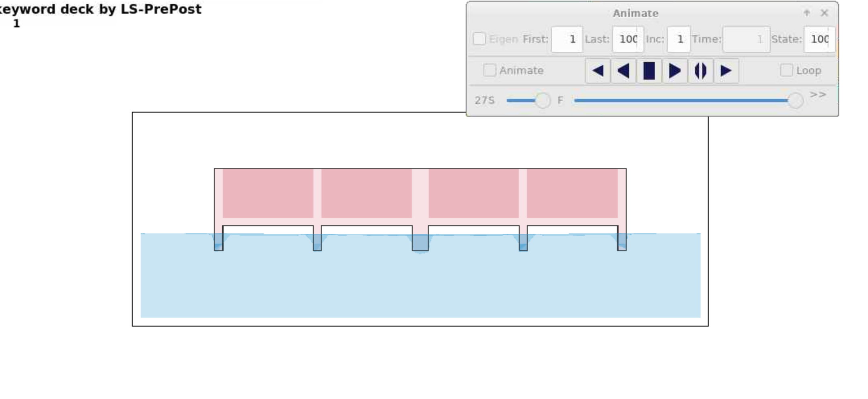This screenshot has width=868, height=399.
Task: Expand the dialog with >> button
Action: [818, 95]
